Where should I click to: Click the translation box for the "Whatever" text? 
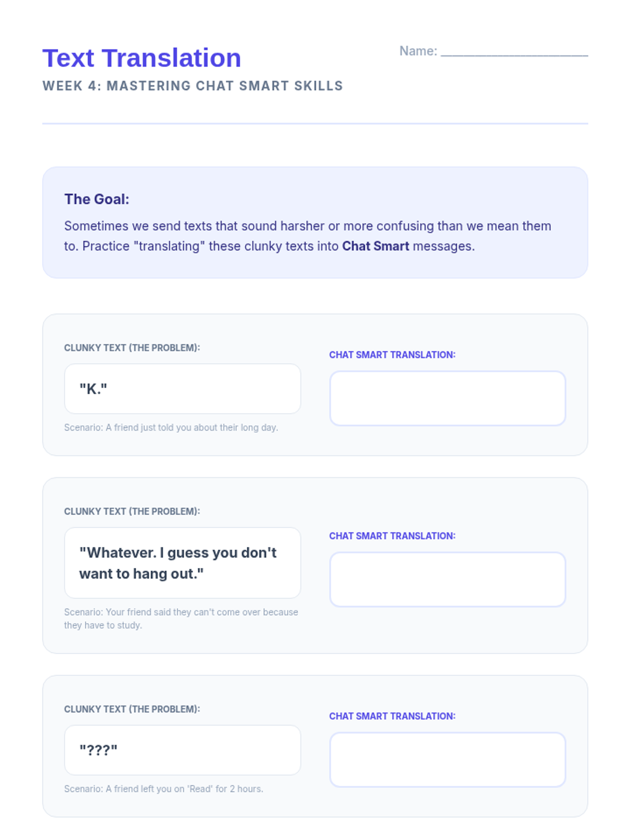(x=447, y=579)
